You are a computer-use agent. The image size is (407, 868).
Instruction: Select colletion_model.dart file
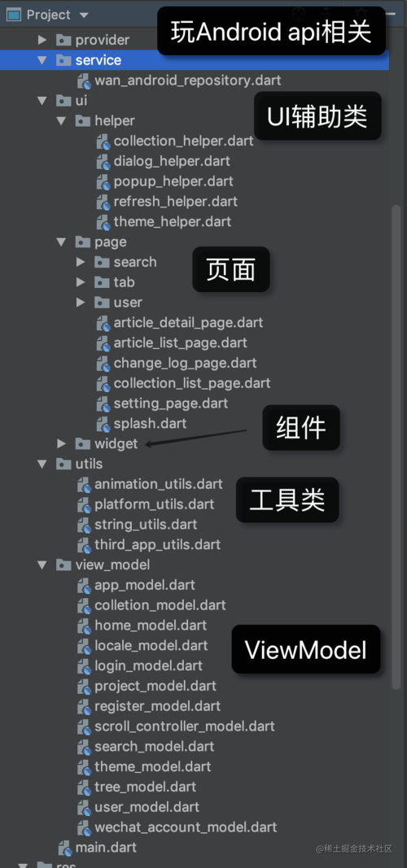pos(160,605)
